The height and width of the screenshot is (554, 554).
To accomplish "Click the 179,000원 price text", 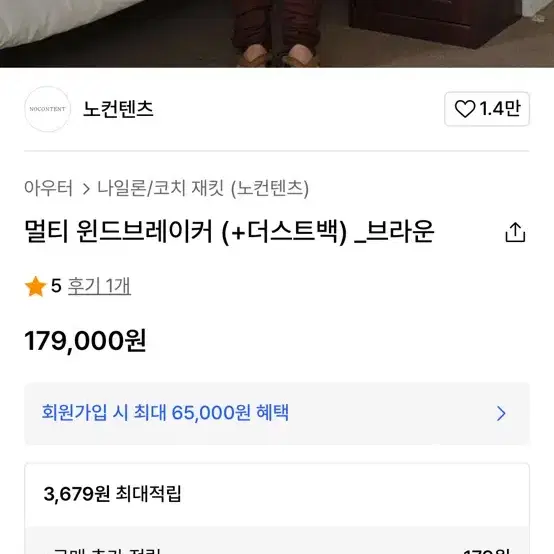I will (x=85, y=341).
